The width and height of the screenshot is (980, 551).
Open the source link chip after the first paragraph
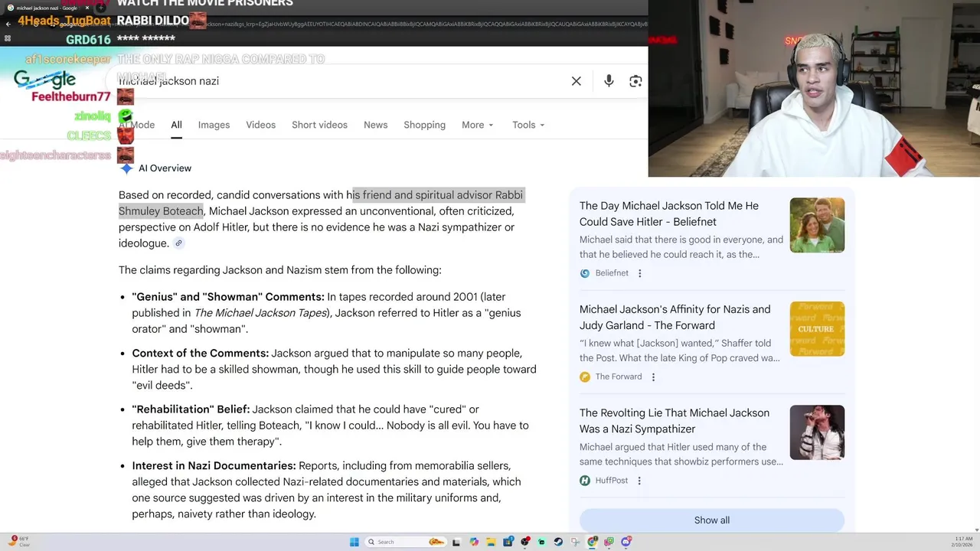coord(178,243)
